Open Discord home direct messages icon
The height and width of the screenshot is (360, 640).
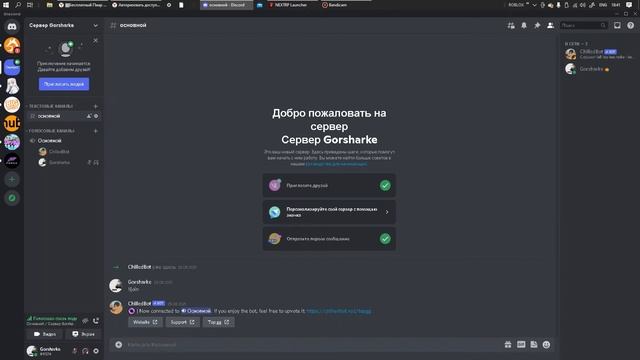pos(12,27)
